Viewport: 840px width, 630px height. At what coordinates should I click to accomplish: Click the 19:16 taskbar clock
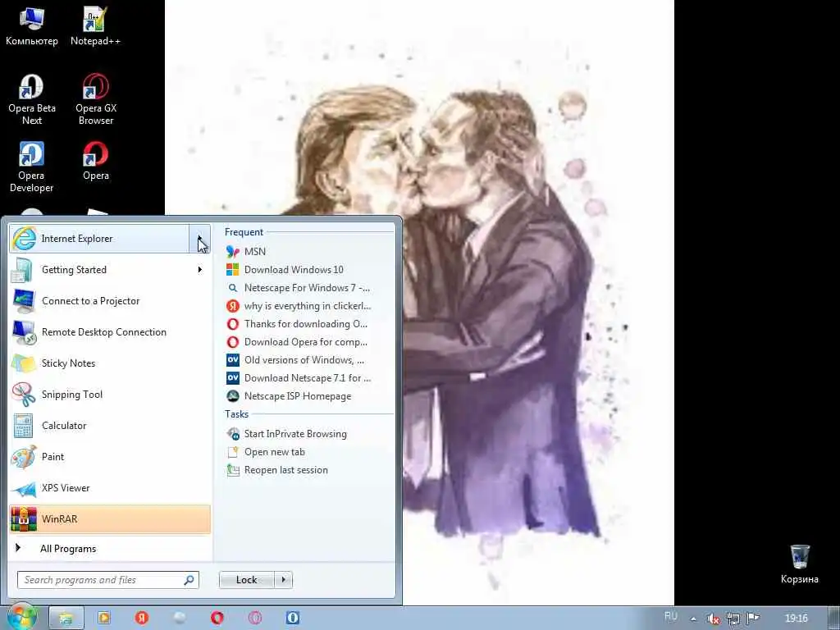tap(796, 619)
